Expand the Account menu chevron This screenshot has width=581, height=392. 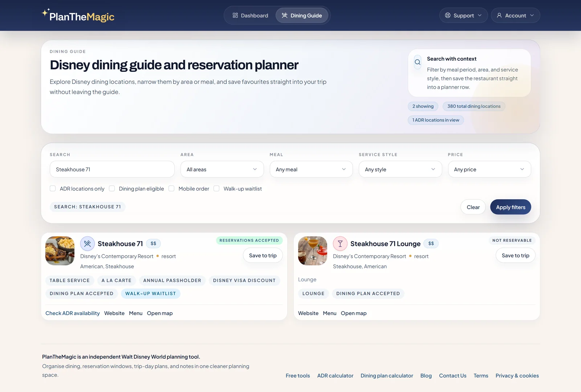pos(532,15)
